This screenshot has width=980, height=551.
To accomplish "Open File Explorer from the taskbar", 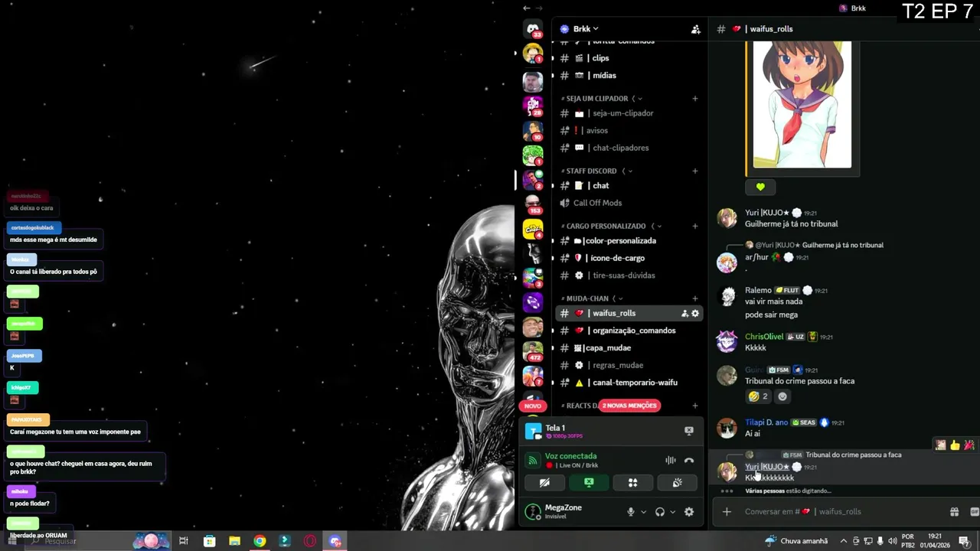I will coord(234,541).
